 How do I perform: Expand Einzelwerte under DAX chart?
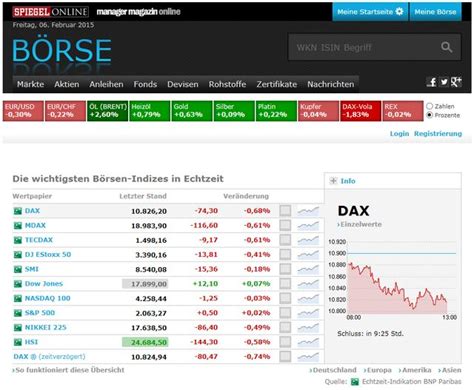[x=359, y=224]
